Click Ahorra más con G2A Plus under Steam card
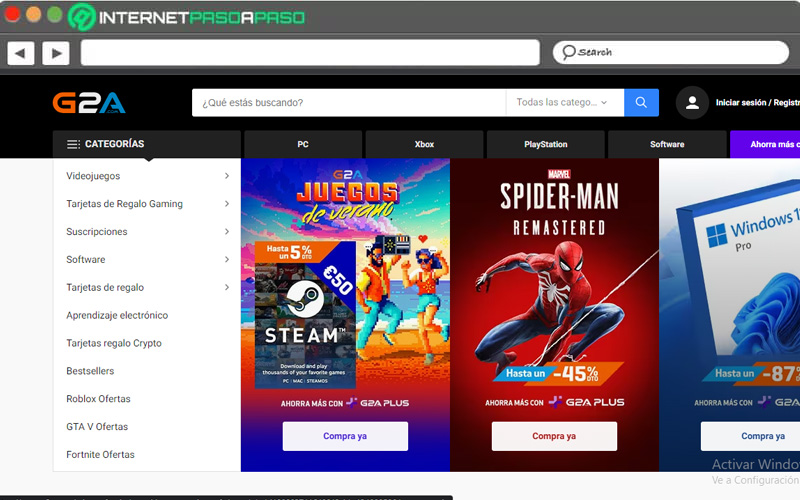Screen dimensions: 800x500 point(345,403)
